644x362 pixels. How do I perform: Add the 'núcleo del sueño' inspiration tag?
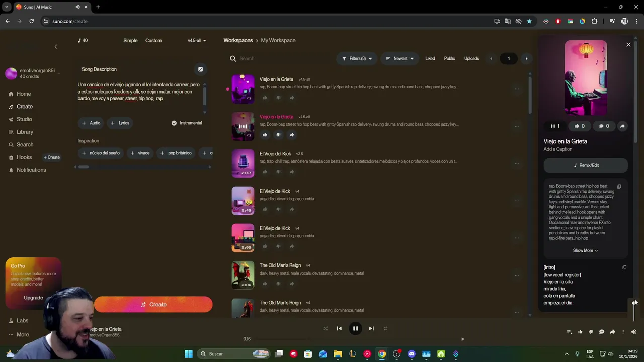coord(101,153)
